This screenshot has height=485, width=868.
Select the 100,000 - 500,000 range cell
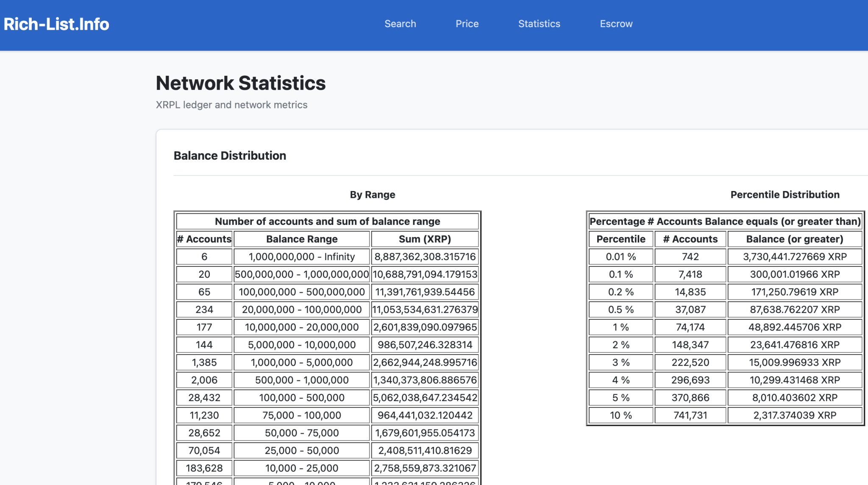302,398
